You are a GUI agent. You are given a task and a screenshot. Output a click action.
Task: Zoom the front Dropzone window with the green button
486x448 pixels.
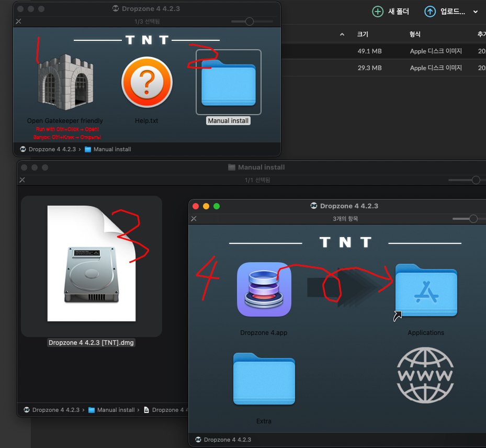[217, 206]
